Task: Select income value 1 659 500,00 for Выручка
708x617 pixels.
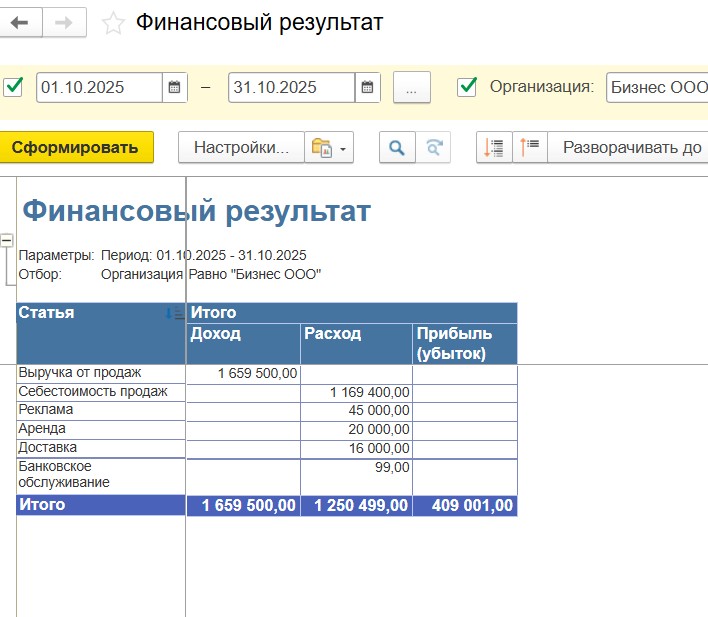Action: pos(243,374)
